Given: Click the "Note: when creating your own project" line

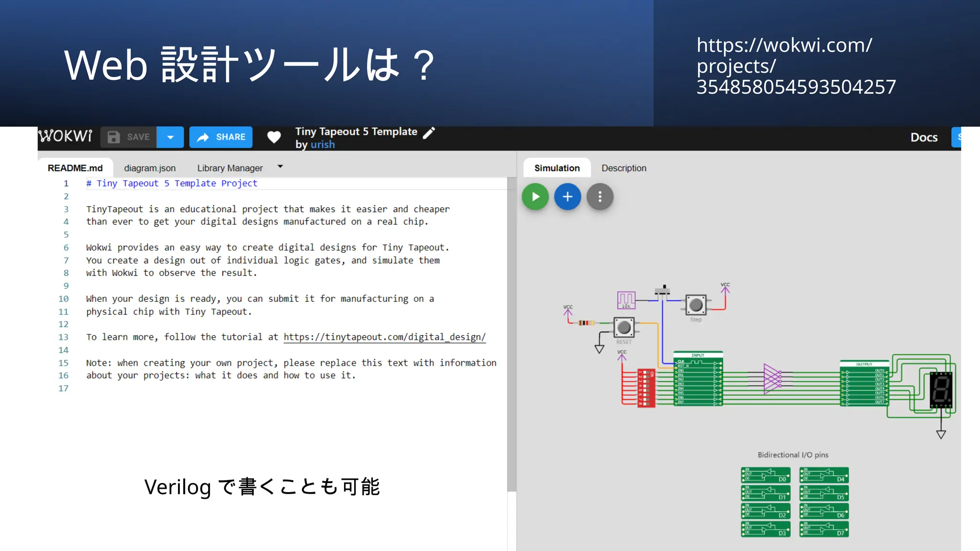Looking at the screenshot, I should [291, 363].
